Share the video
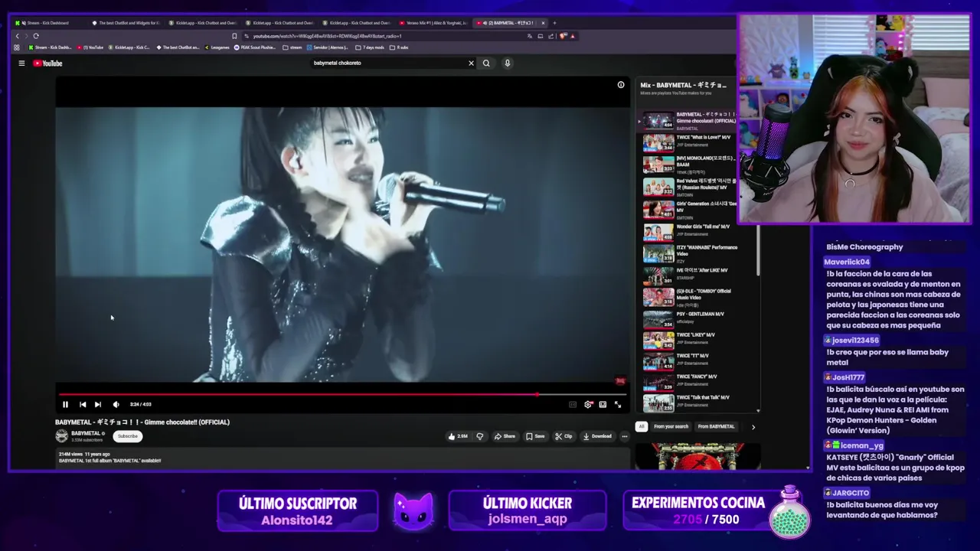980x551 pixels. [505, 436]
